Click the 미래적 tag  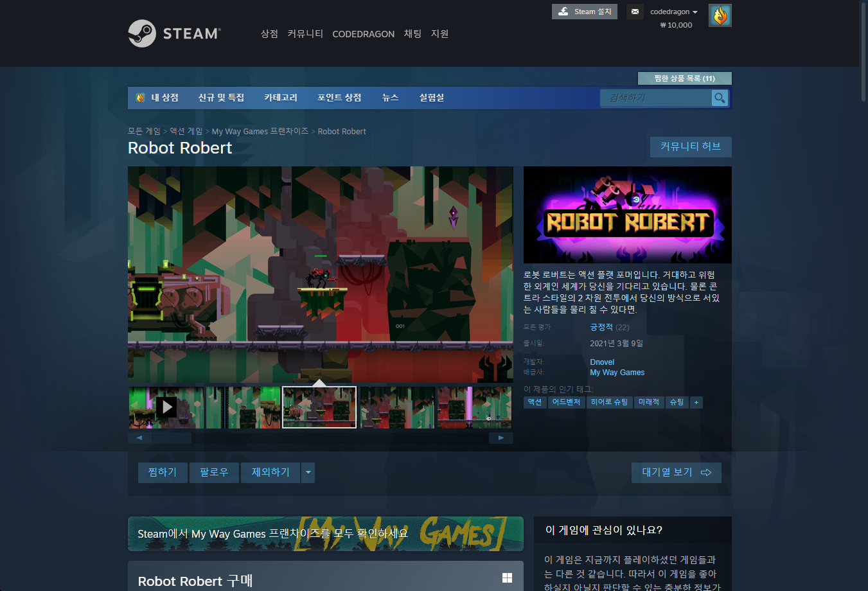tap(649, 402)
